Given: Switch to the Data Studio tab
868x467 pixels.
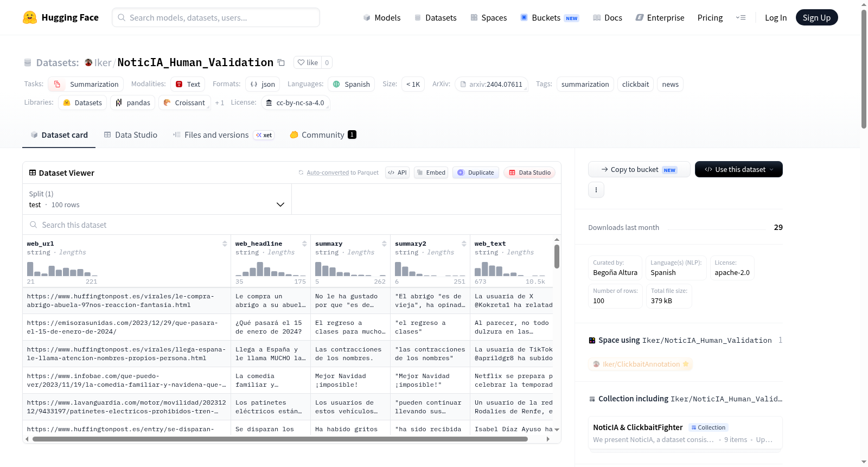Looking at the screenshot, I should pos(130,135).
